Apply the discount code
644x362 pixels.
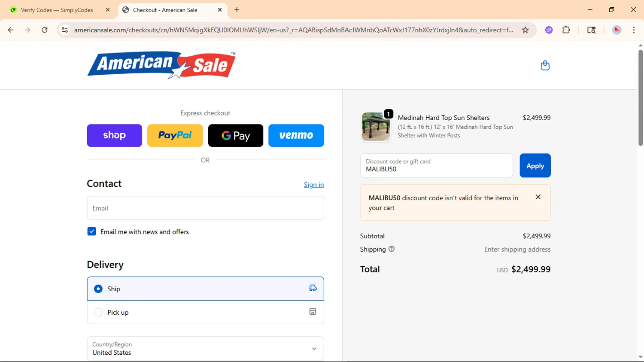point(535,165)
